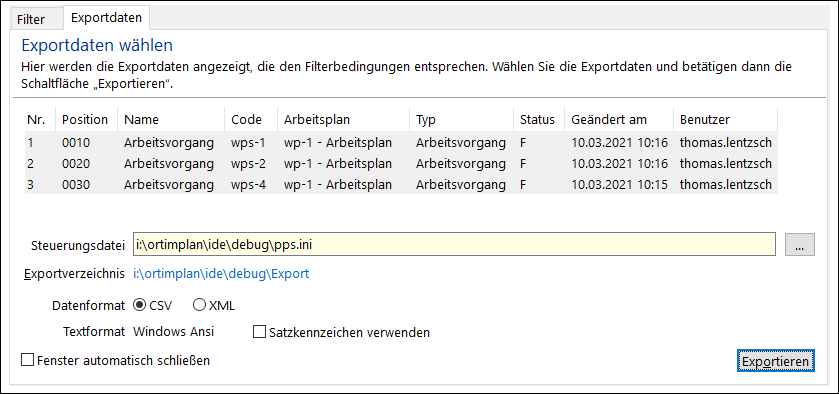This screenshot has width=839, height=394.
Task: Sort by the Position column header
Action: [x=87, y=119]
